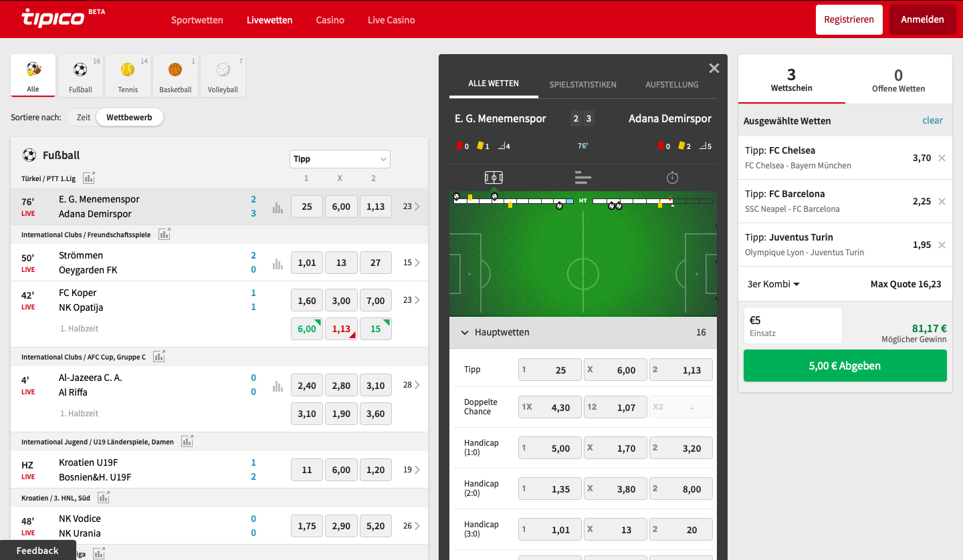The height and width of the screenshot is (560, 963).
Task: Open AFC Cup Gruppe C statistics icon
Action: 159,356
